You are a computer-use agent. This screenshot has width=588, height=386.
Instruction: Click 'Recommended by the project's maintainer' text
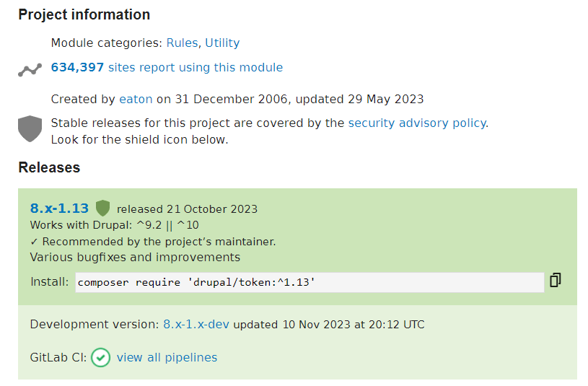(x=159, y=242)
